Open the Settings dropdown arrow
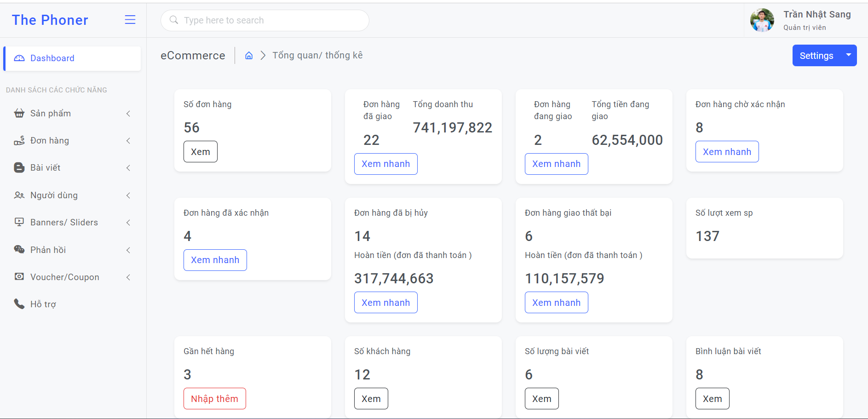Screen dimensions: 868x419 coord(849,55)
